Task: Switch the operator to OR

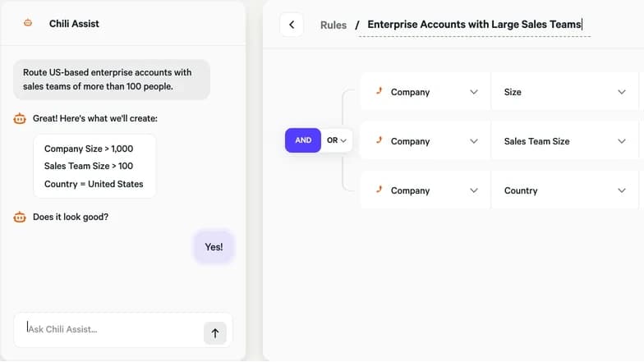Action: coord(337,140)
